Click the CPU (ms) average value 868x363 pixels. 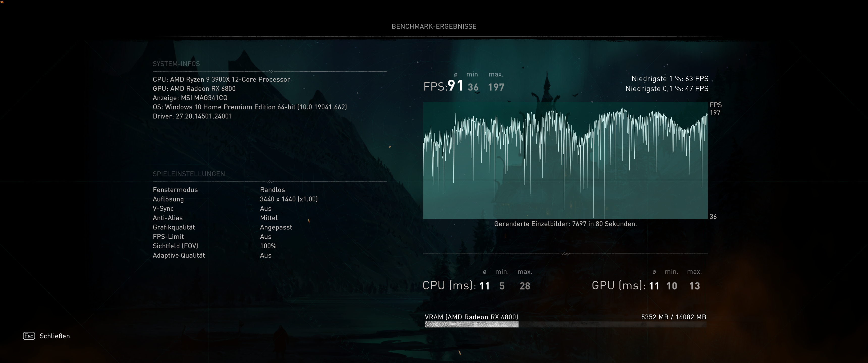[484, 286]
